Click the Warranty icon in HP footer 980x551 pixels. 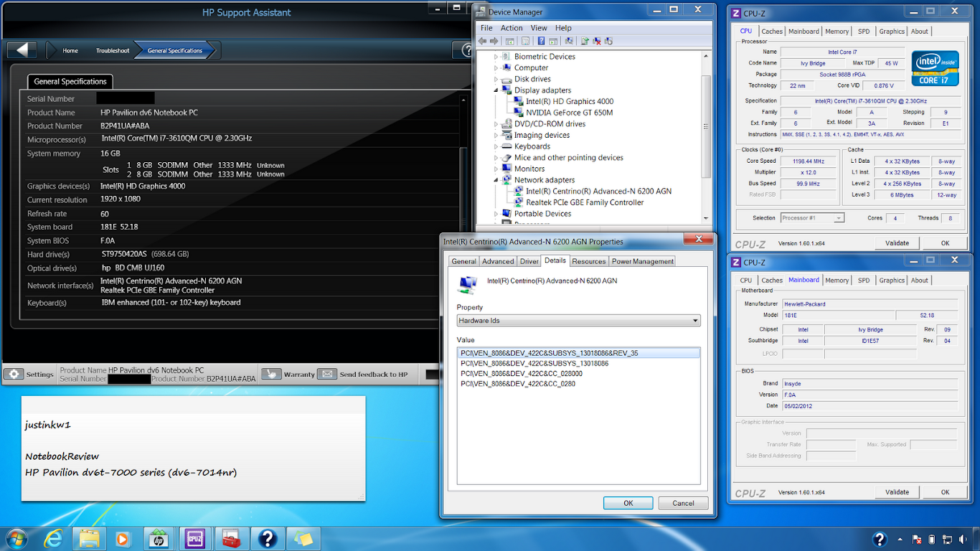tap(271, 374)
